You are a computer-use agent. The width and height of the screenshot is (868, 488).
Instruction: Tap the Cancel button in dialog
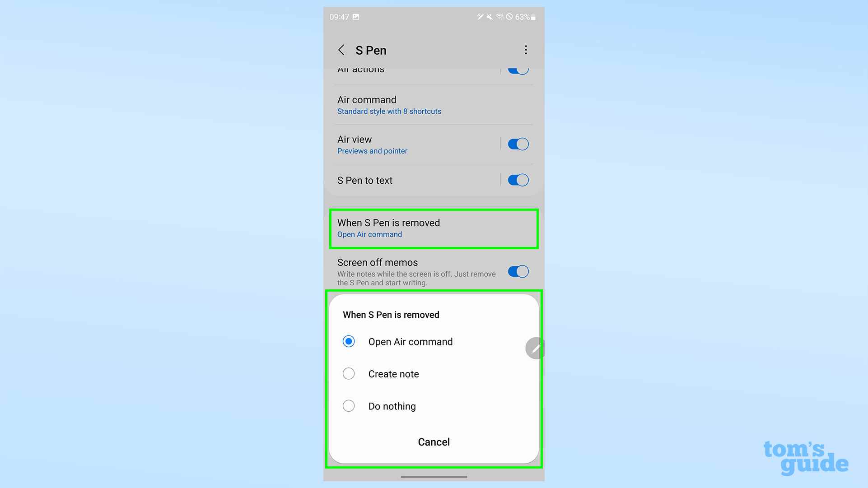[434, 441]
